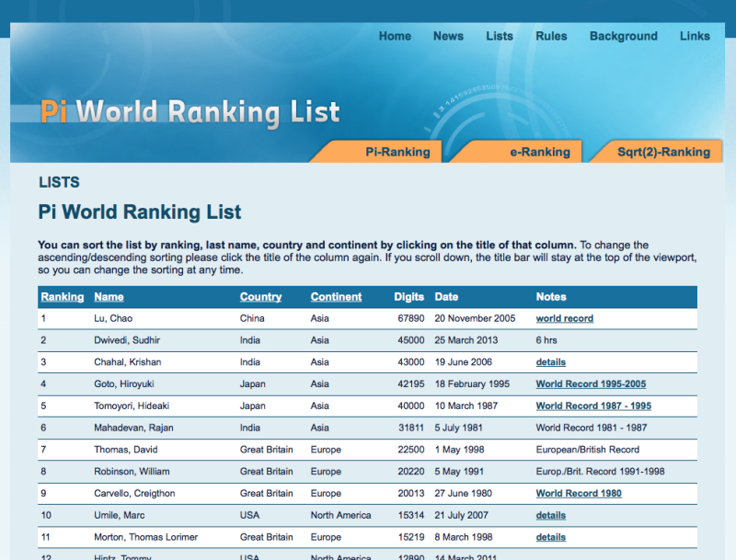Navigate to the Lists section
This screenshot has width=736, height=560.
pos(500,37)
